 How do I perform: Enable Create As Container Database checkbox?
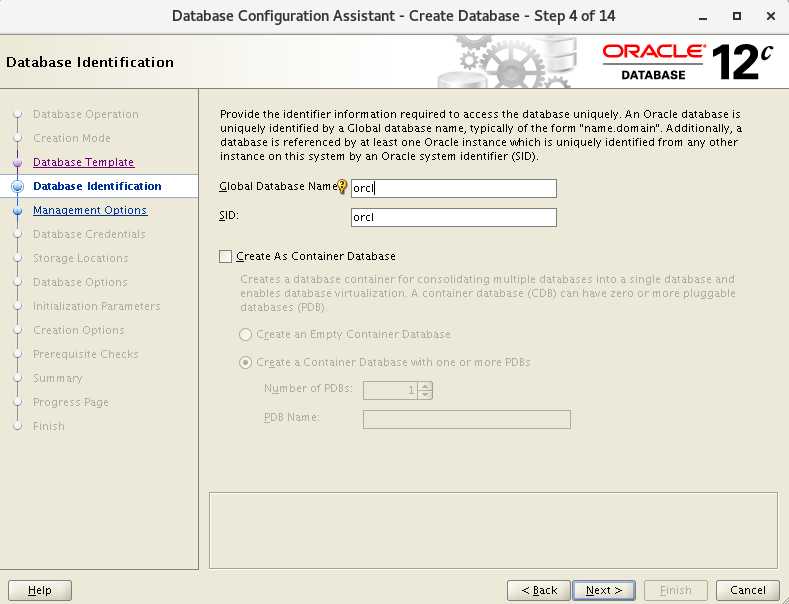[225, 257]
